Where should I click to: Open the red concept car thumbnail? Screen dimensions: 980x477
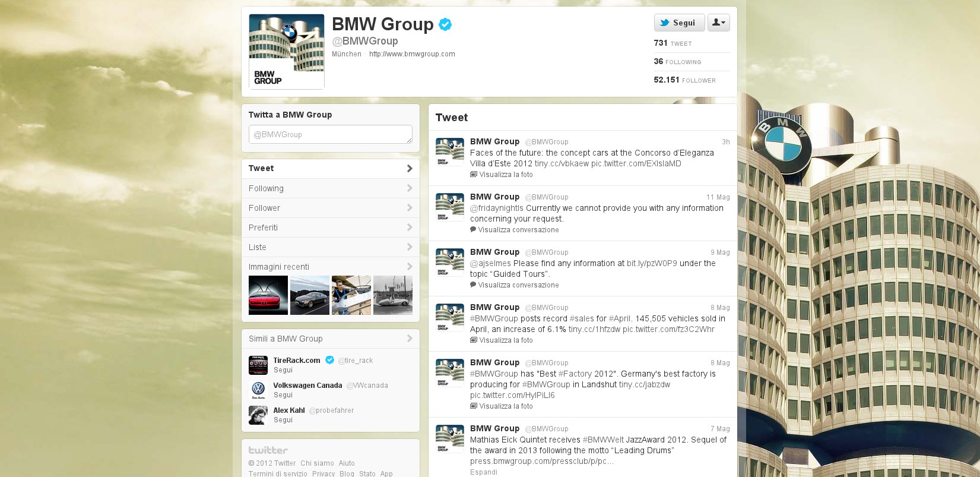268,295
